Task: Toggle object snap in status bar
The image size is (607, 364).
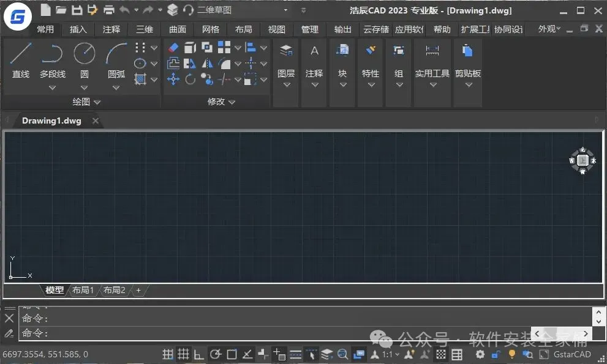Action: click(232, 354)
